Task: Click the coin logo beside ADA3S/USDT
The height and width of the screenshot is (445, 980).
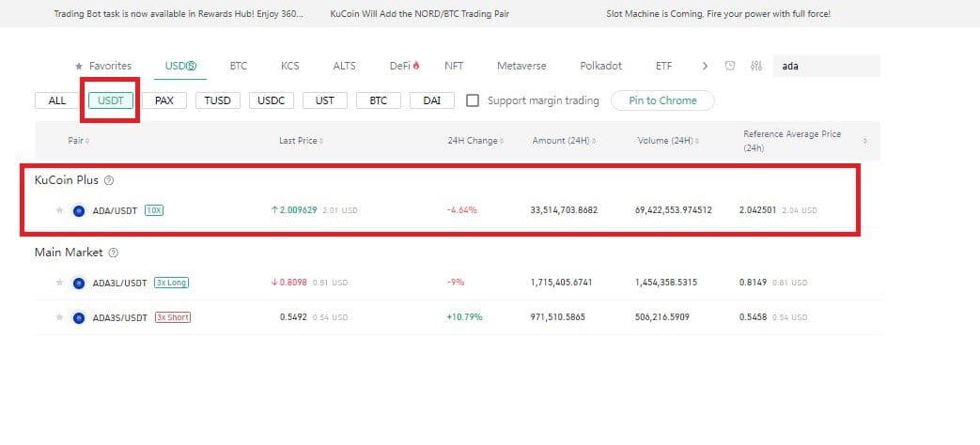Action: tap(79, 318)
